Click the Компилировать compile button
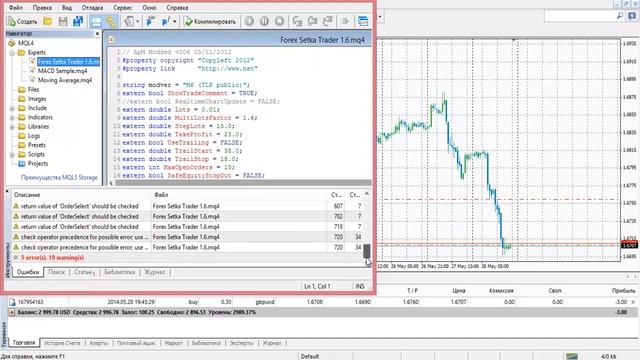Screen dimensions: 640x360 coord(210,22)
